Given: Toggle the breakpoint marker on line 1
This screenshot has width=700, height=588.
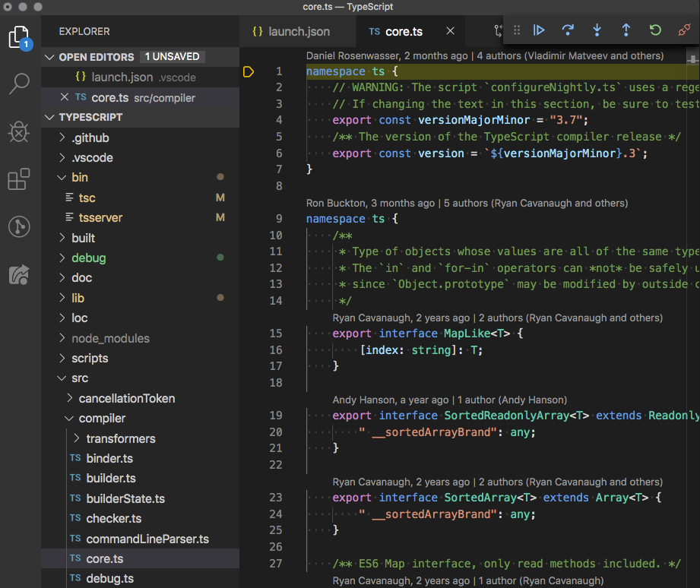Looking at the screenshot, I should 248,71.
